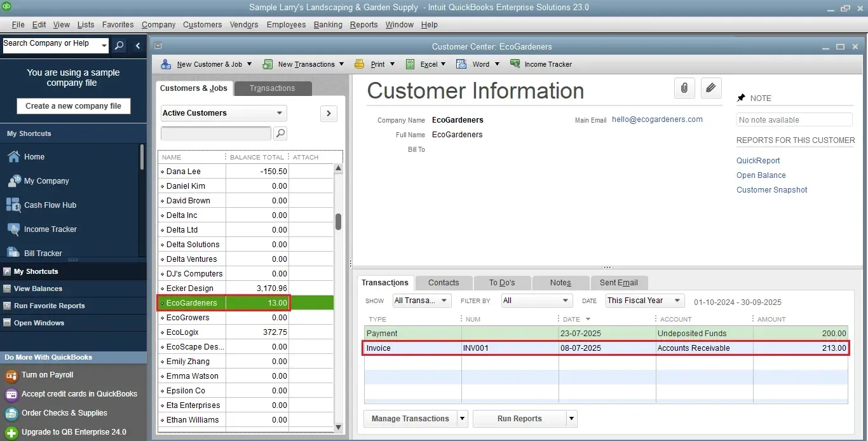Click the Manage Transactions button

(410, 419)
